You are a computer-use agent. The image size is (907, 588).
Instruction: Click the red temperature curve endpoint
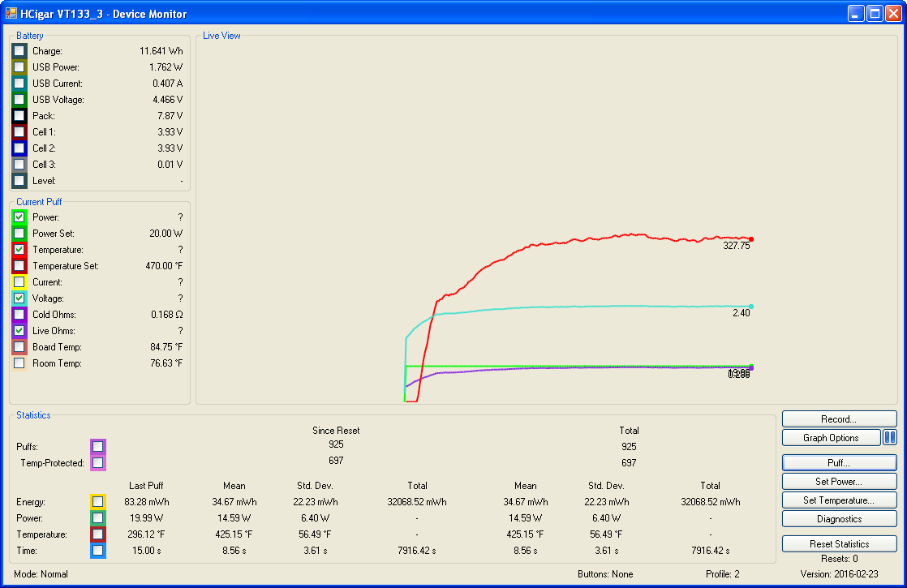[x=751, y=239]
